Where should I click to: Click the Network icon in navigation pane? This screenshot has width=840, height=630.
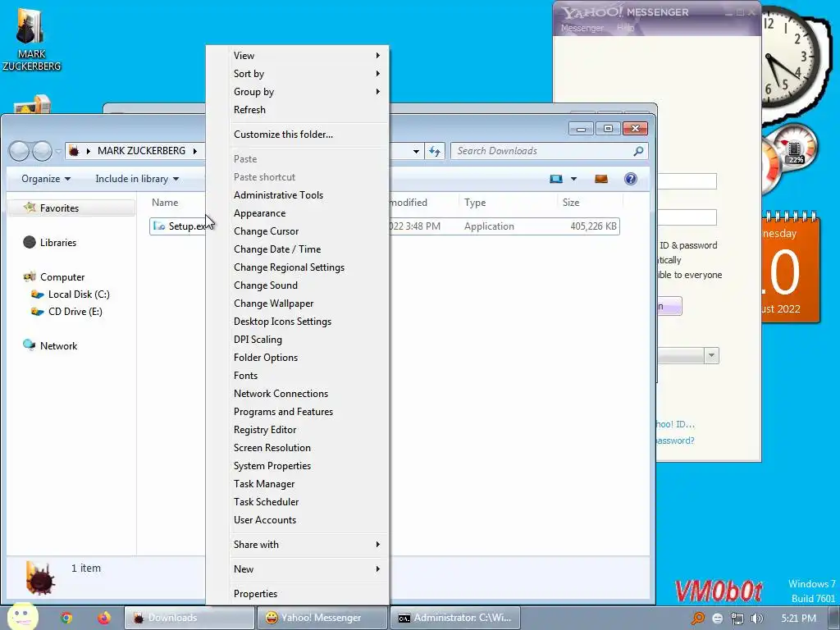[x=29, y=345]
